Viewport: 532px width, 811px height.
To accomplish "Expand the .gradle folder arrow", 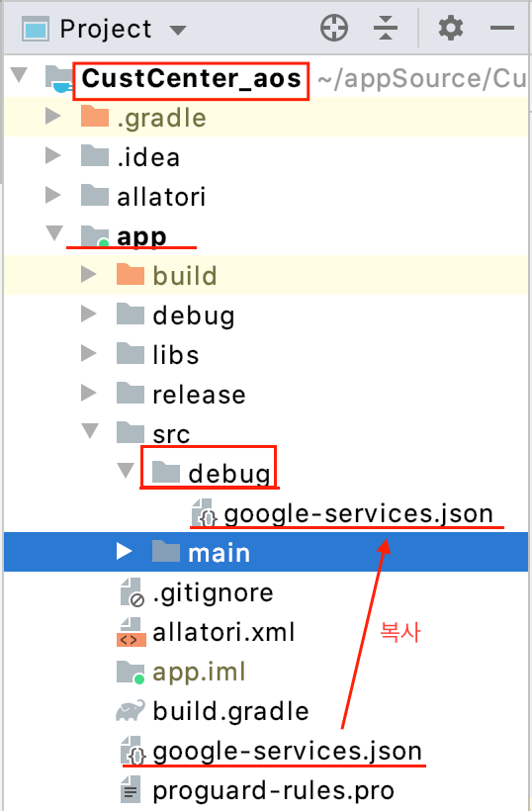I will tap(53, 116).
